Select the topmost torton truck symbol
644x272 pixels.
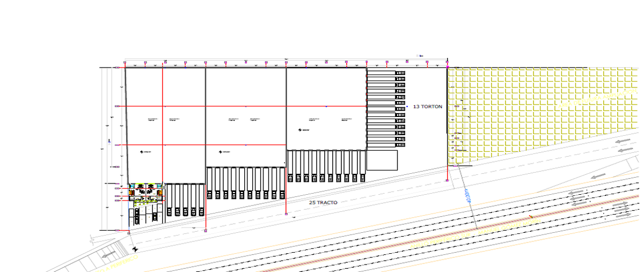coord(386,72)
